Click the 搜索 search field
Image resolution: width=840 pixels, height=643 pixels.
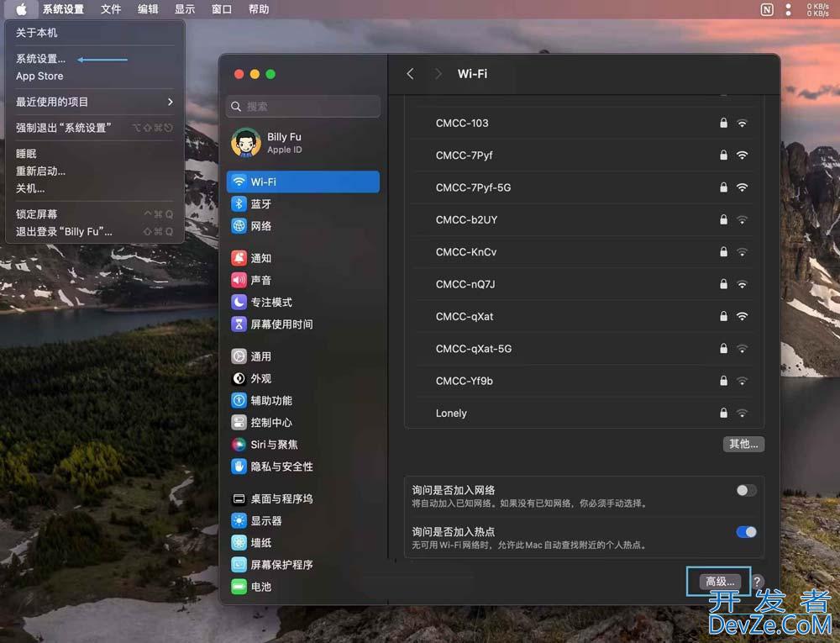(303, 107)
